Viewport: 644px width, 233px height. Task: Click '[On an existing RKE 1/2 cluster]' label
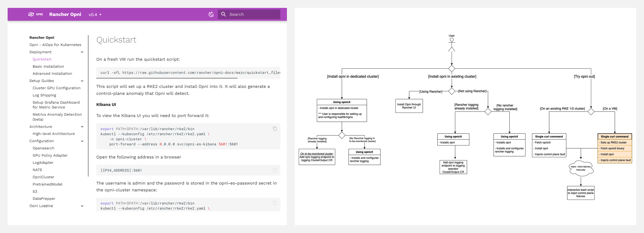click(562, 109)
